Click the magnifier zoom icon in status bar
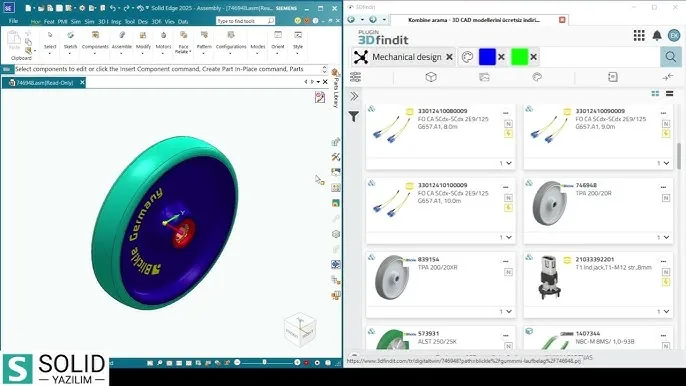The image size is (686, 386). pyautogui.click(x=160, y=363)
